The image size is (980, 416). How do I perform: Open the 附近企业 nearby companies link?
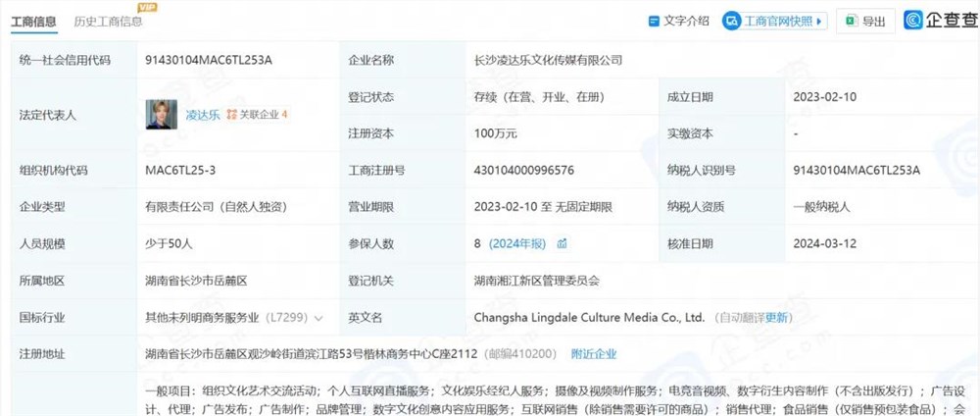click(x=594, y=354)
